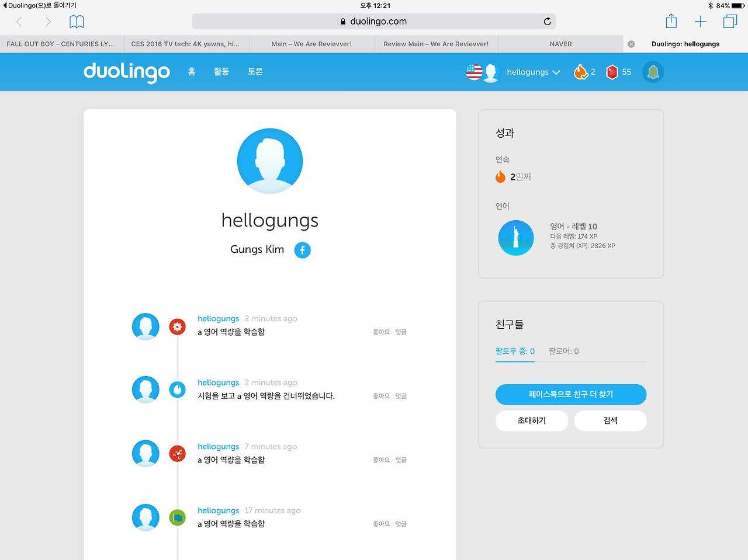Click 좋아요 on the 7 minutes ago post

(x=381, y=460)
